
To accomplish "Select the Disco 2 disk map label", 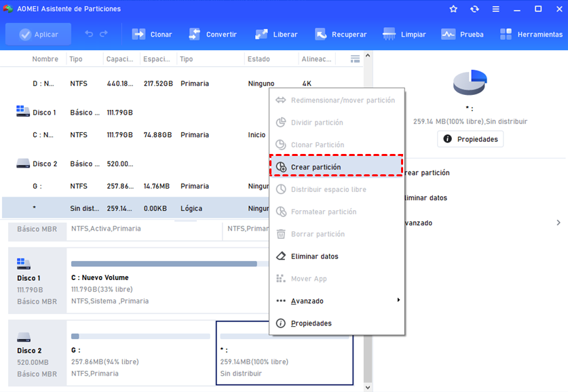I will coord(37,353).
